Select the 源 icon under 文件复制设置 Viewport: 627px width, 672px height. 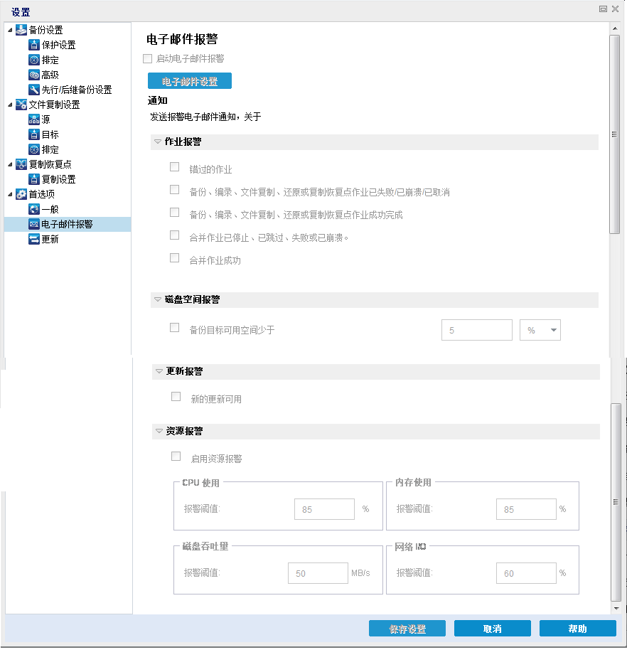33,119
